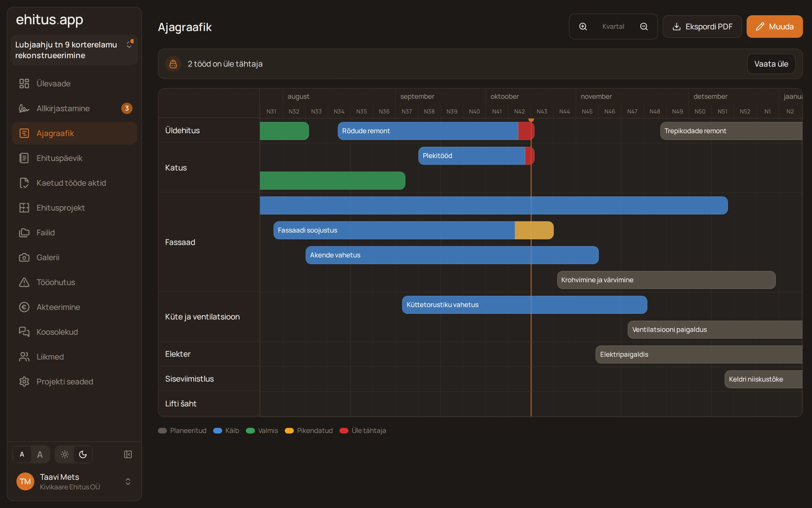Click the Rõdude remont task bar

pos(436,131)
